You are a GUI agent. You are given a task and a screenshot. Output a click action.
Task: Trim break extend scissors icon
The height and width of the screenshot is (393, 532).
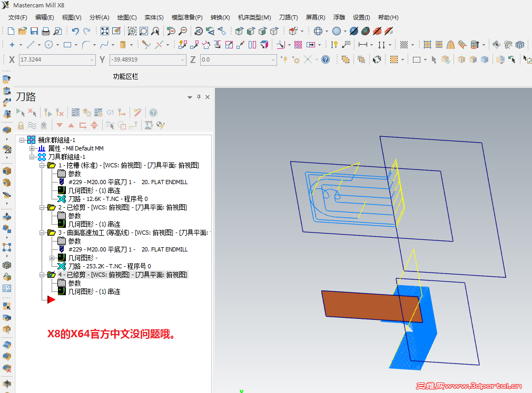[146, 45]
